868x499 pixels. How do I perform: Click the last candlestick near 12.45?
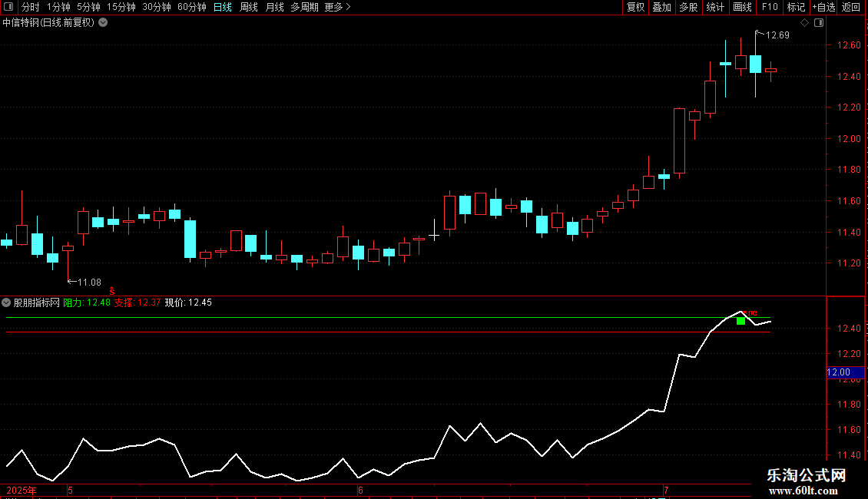pos(771,71)
